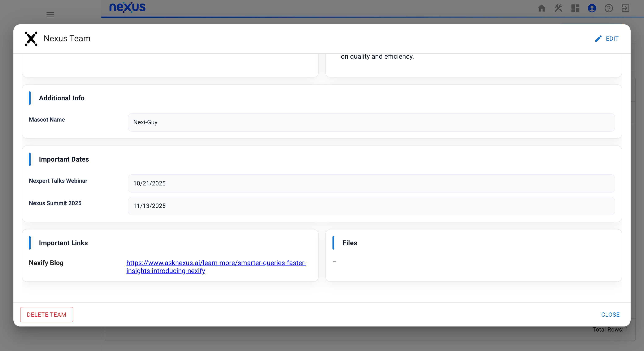Open the help question mark icon
The width and height of the screenshot is (644, 351).
point(609,8)
